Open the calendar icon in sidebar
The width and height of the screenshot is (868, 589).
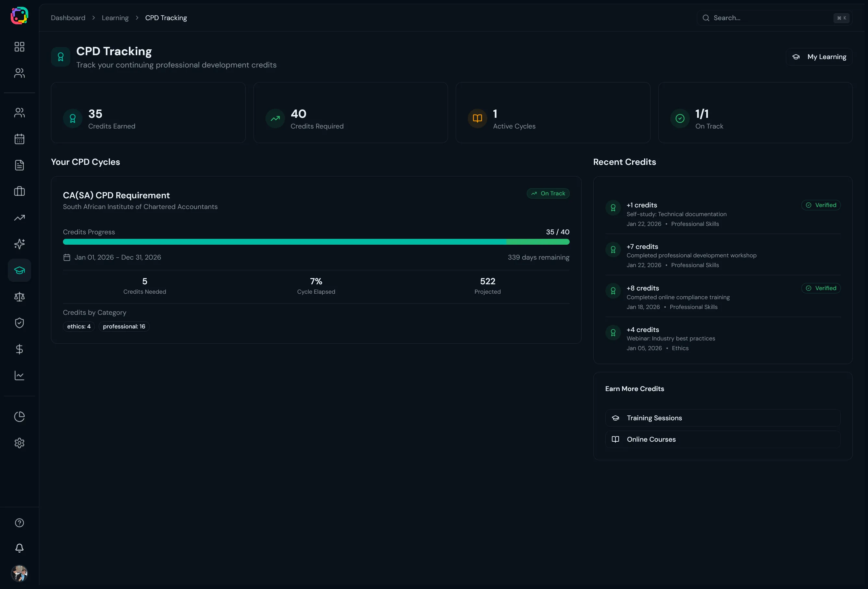point(19,139)
